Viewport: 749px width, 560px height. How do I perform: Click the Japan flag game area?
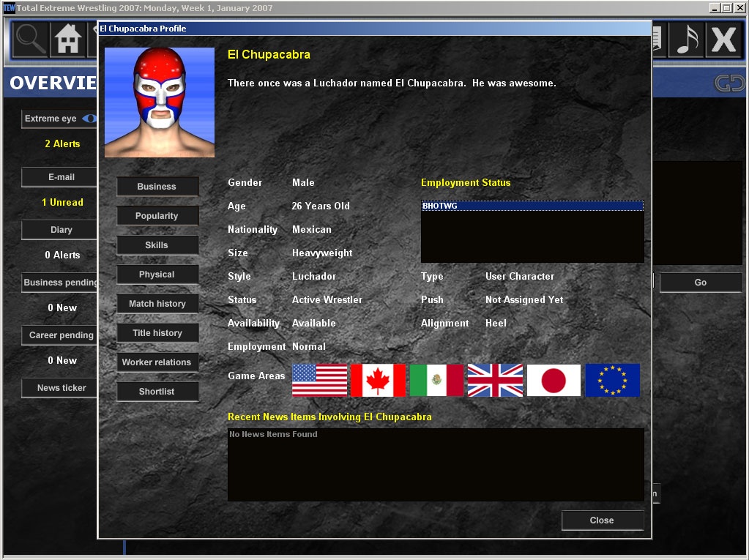(x=554, y=381)
